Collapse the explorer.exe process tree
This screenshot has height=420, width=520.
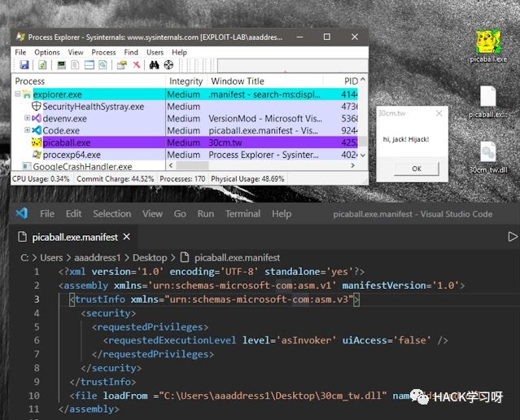coord(18,94)
